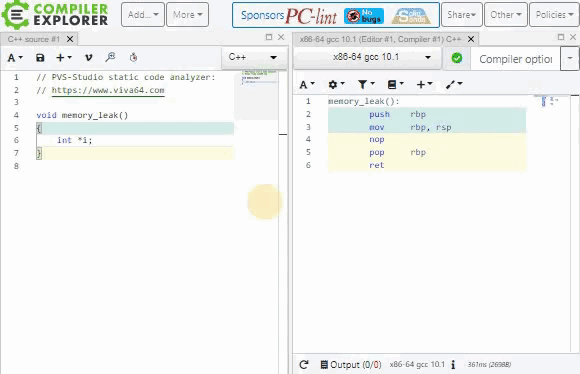Close the compiler pane stack
This screenshot has height=374, width=580.
coord(573,37)
